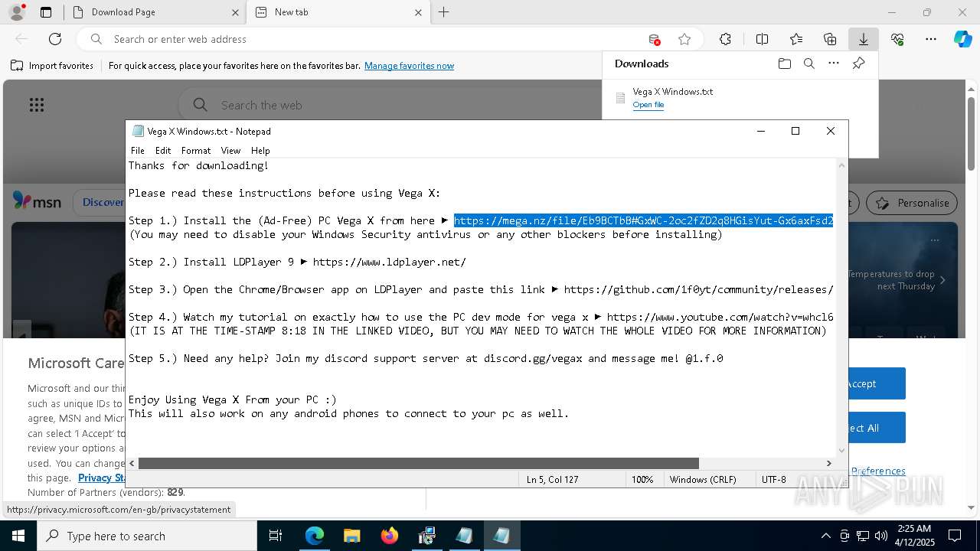The height and width of the screenshot is (551, 980).
Task: Open the tab actions menu icon
Action: 46,12
